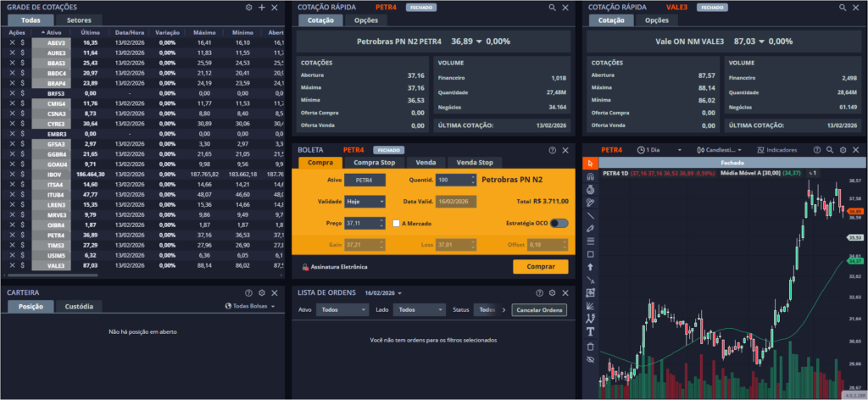Open Opções tab in PETR4 Cotação Rápida
Viewport: 868px width, 400px height.
tap(365, 20)
